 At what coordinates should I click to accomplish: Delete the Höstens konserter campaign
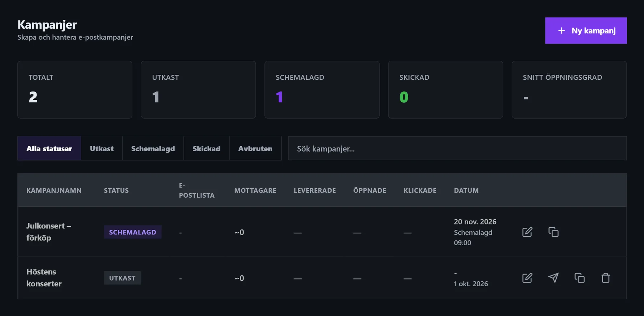606,278
